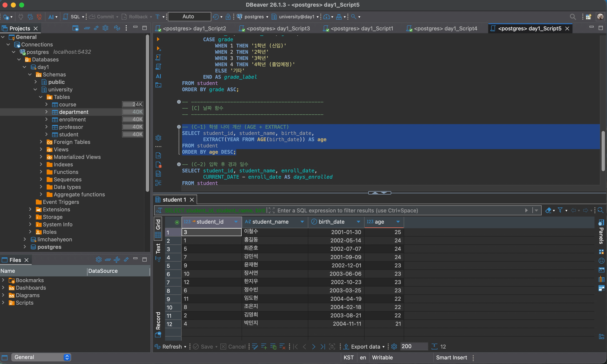Open the SQL console icon in gutter
Image resolution: width=607 pixels, height=364 pixels.
tap(159, 85)
